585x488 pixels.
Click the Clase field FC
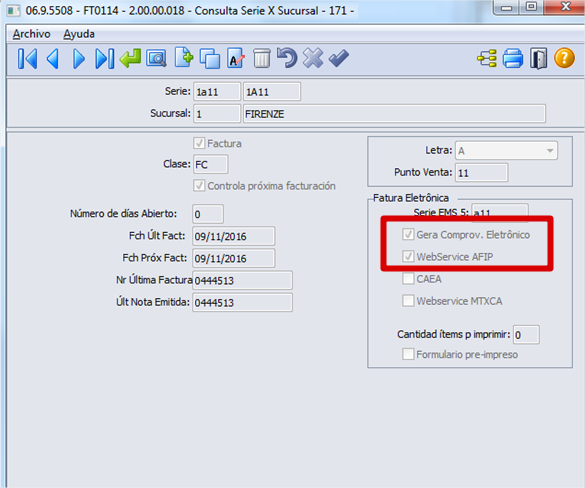(x=210, y=165)
